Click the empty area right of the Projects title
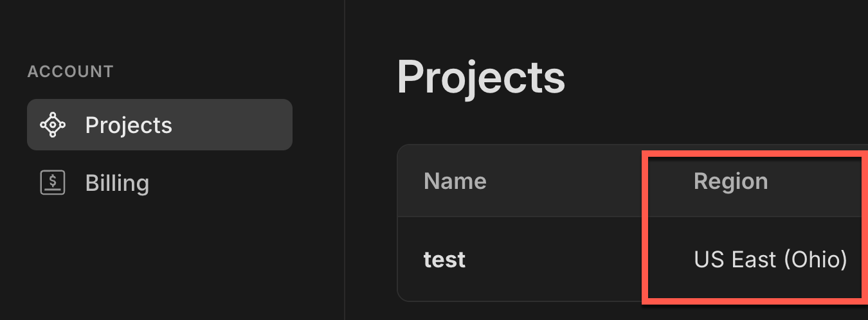The width and height of the screenshot is (868, 320). pyautogui.click(x=707, y=77)
